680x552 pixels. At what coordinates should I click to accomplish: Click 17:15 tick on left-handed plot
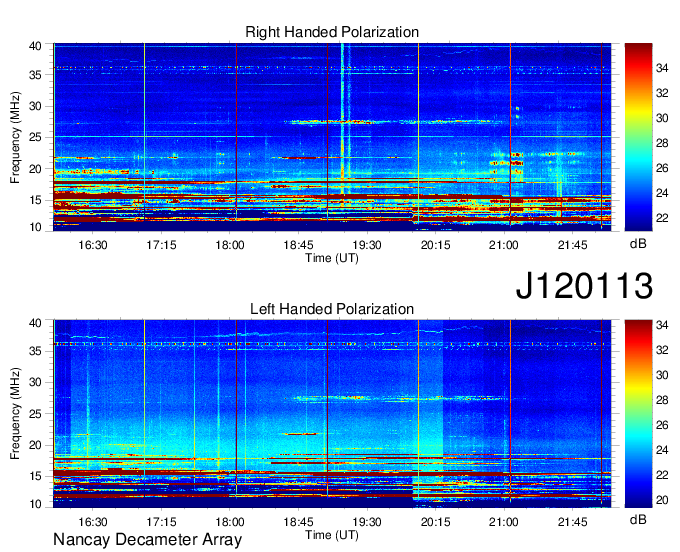161,522
